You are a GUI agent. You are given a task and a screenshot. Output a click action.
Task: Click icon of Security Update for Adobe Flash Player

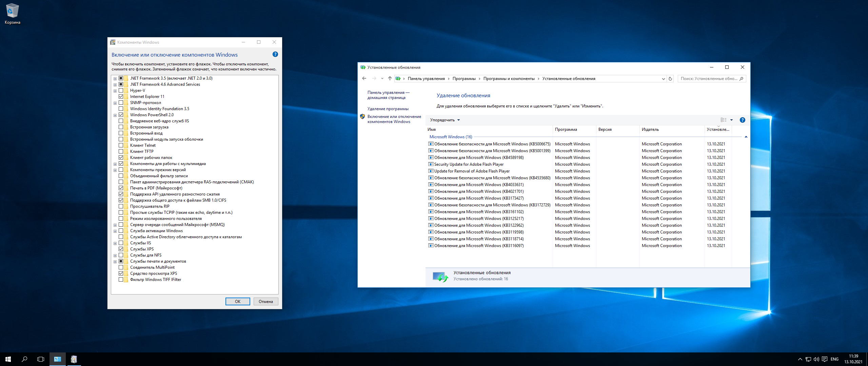pos(431,164)
